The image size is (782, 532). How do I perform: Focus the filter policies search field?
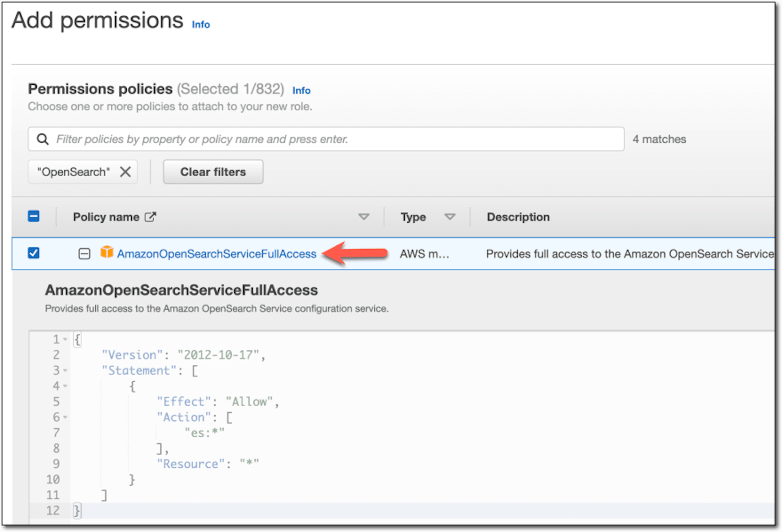click(x=326, y=139)
